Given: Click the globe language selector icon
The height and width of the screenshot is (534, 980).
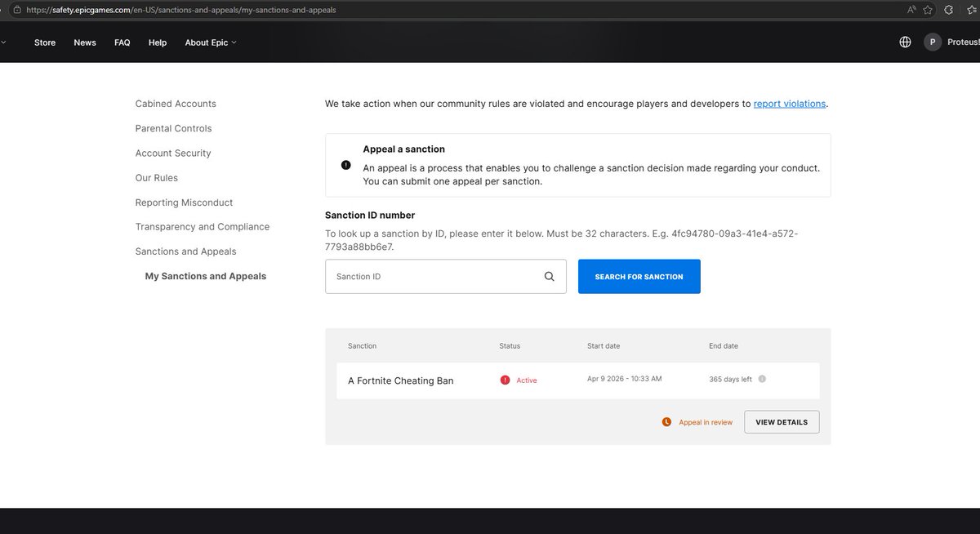Looking at the screenshot, I should pyautogui.click(x=905, y=42).
